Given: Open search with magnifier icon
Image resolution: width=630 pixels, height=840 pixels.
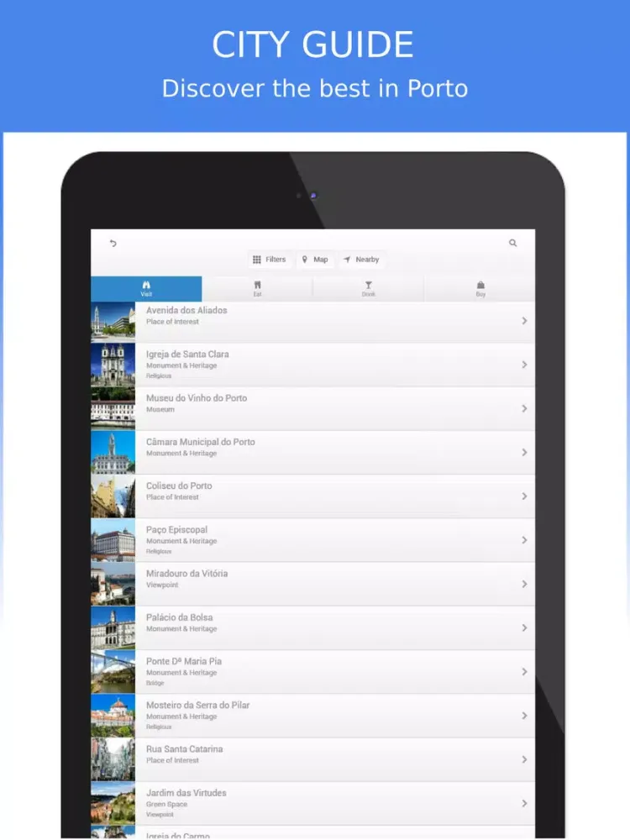Looking at the screenshot, I should (512, 243).
